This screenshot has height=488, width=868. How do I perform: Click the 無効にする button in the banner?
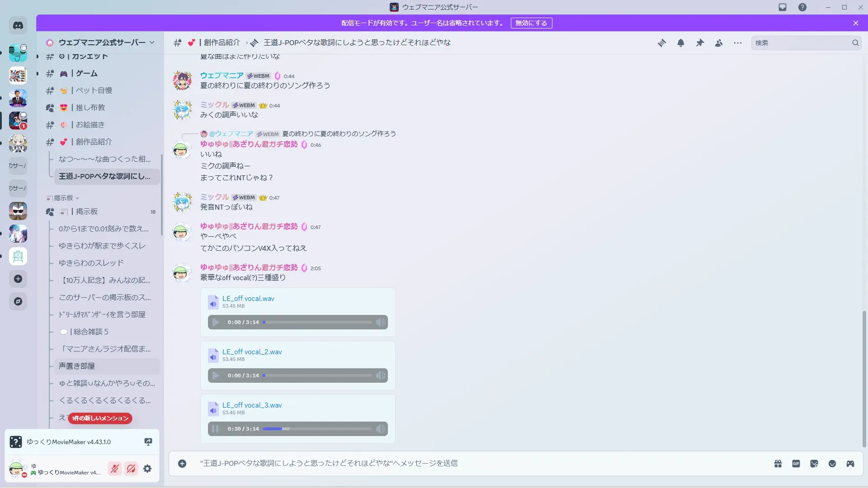click(531, 23)
